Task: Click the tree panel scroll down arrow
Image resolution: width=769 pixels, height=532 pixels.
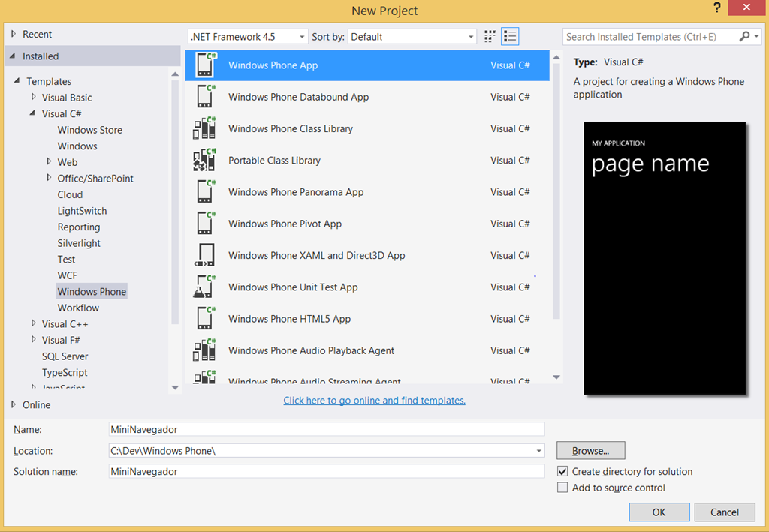Action: click(x=175, y=387)
